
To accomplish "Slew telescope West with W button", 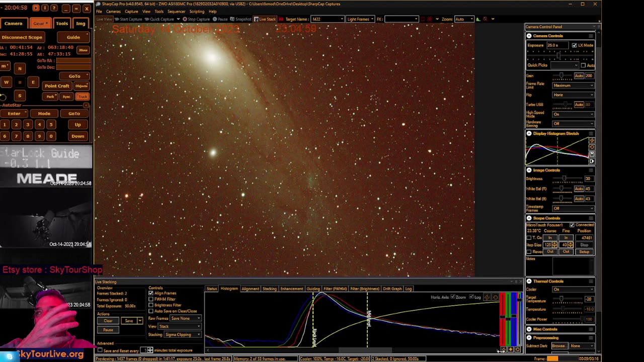I will point(6,82).
